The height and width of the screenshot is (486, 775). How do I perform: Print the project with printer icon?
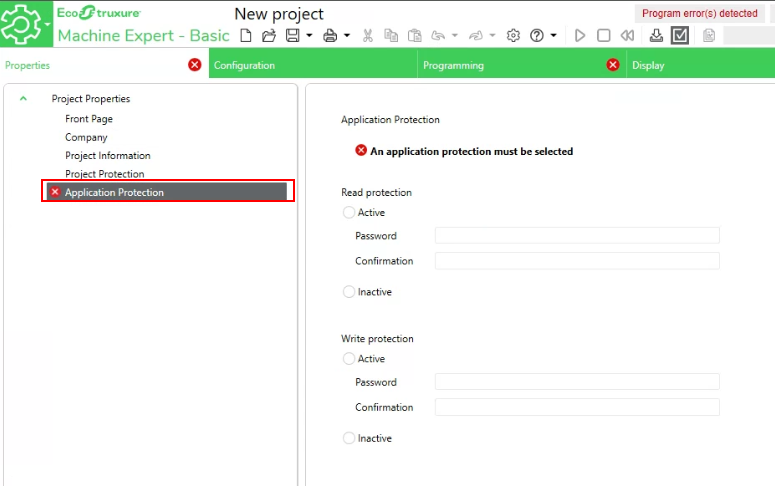click(x=330, y=36)
